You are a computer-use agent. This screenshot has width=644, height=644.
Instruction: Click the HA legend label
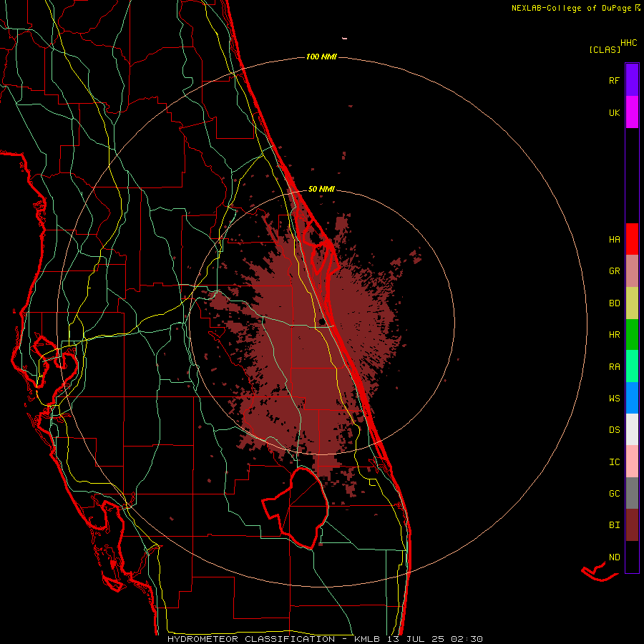click(614, 240)
